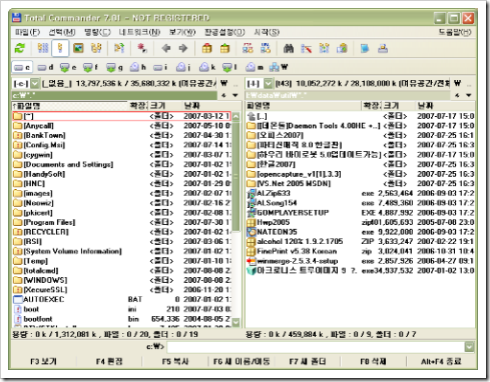
Task: Select drive k button
Action: click(x=207, y=67)
